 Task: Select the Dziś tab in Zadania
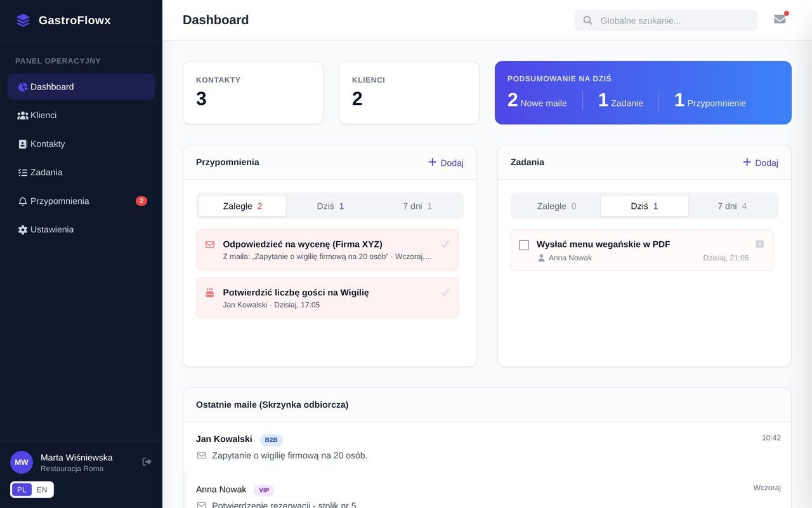click(x=645, y=206)
